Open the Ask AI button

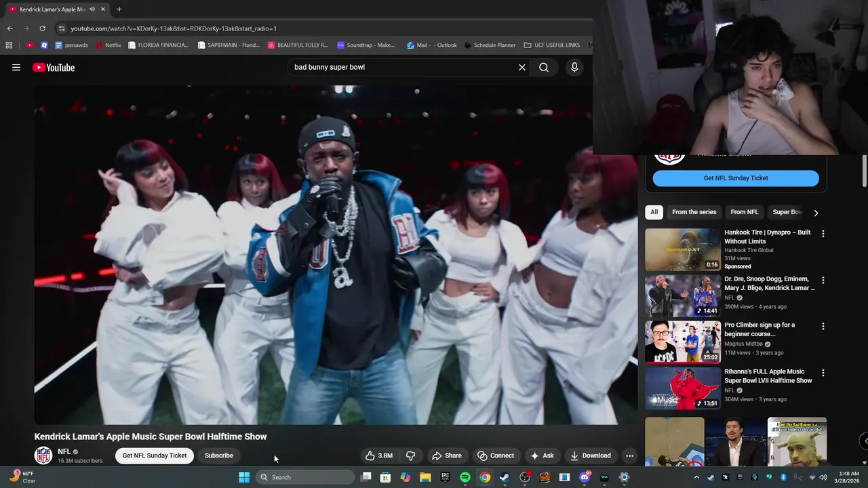pyautogui.click(x=542, y=455)
